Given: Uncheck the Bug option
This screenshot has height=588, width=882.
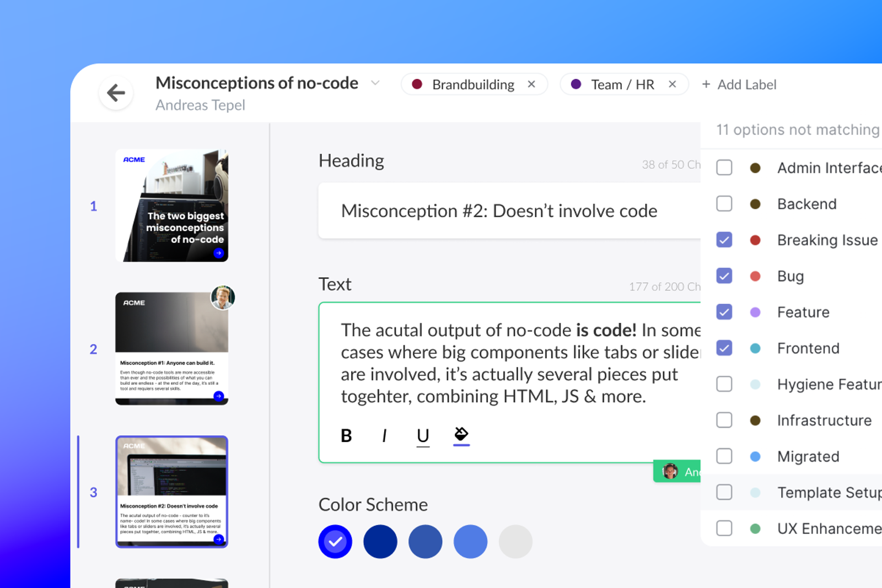Looking at the screenshot, I should click(724, 276).
